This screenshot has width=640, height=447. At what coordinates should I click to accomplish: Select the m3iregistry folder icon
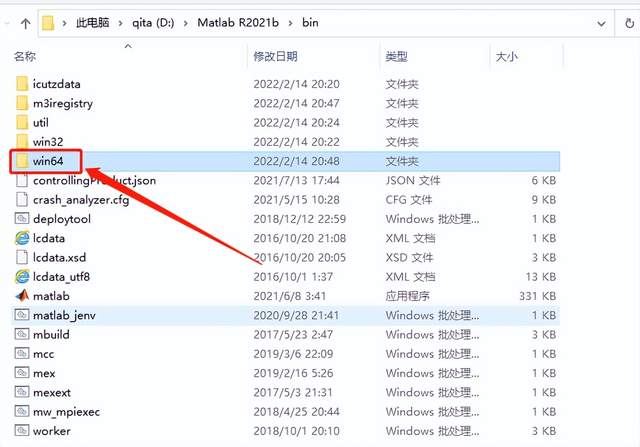(22, 103)
